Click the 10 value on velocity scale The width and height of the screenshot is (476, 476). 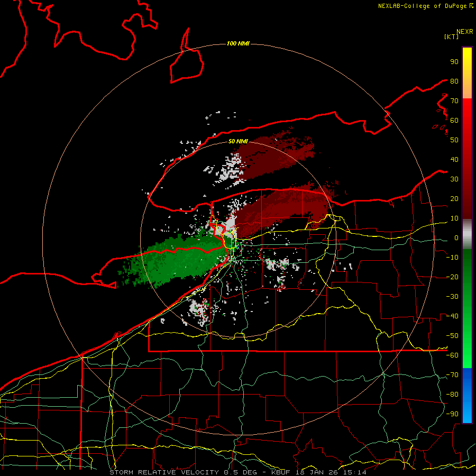click(x=454, y=218)
